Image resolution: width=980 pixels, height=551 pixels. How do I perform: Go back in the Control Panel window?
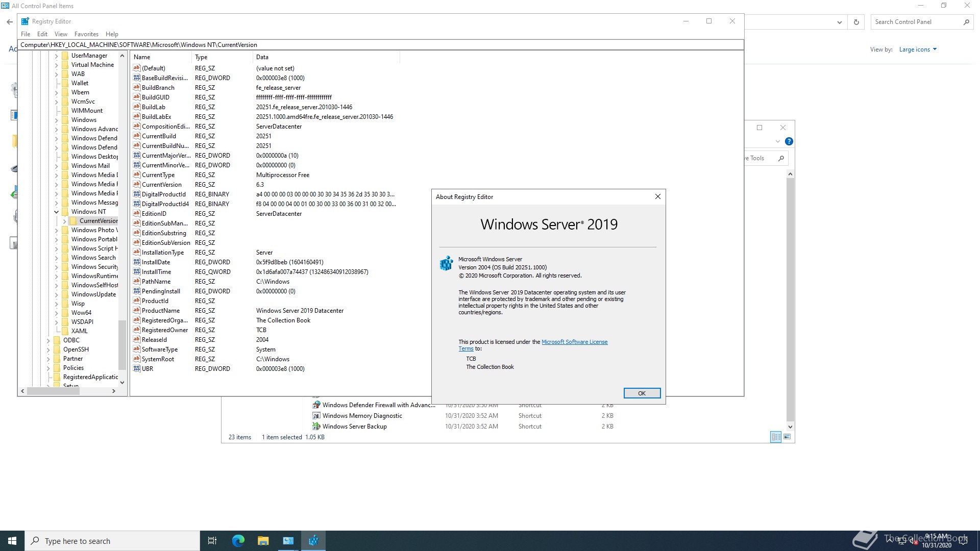coord(10,22)
